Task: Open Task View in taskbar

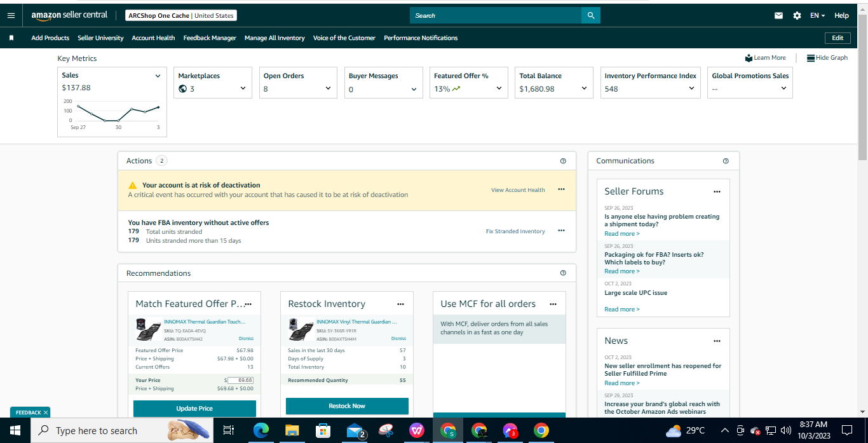Action: (x=229, y=430)
